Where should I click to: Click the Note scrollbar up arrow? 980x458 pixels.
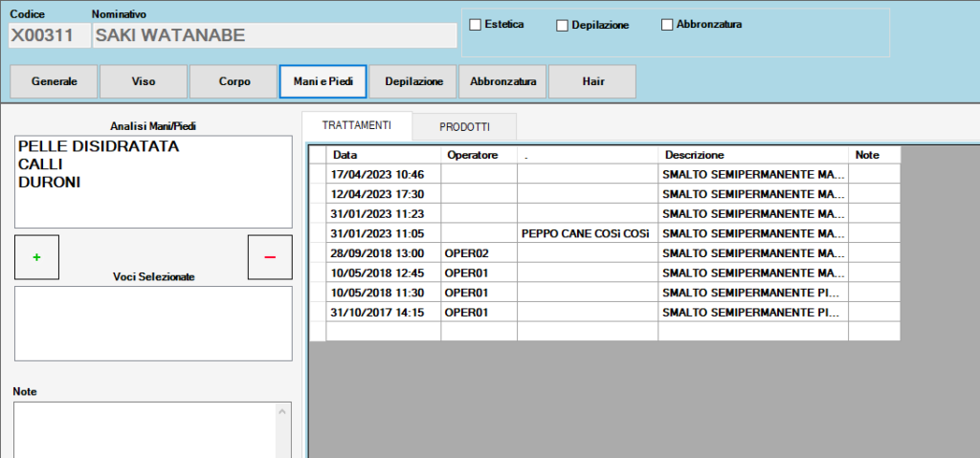(x=282, y=411)
